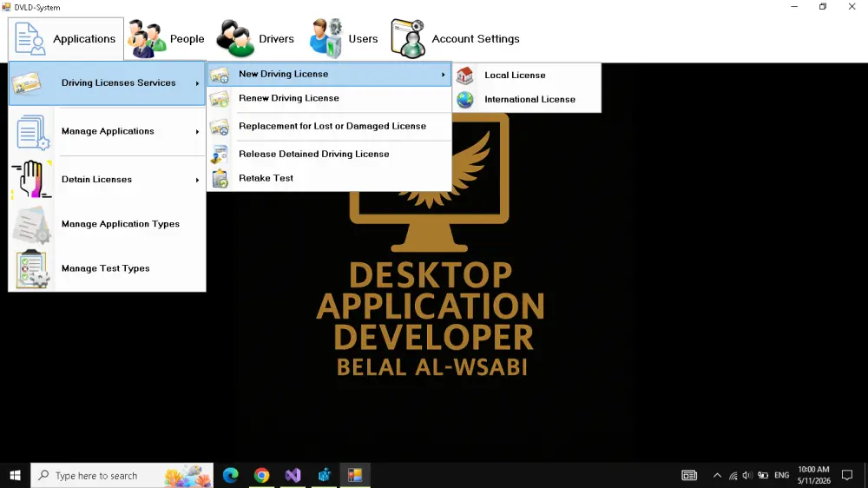
Task: Click the Local License house icon
Action: (465, 76)
